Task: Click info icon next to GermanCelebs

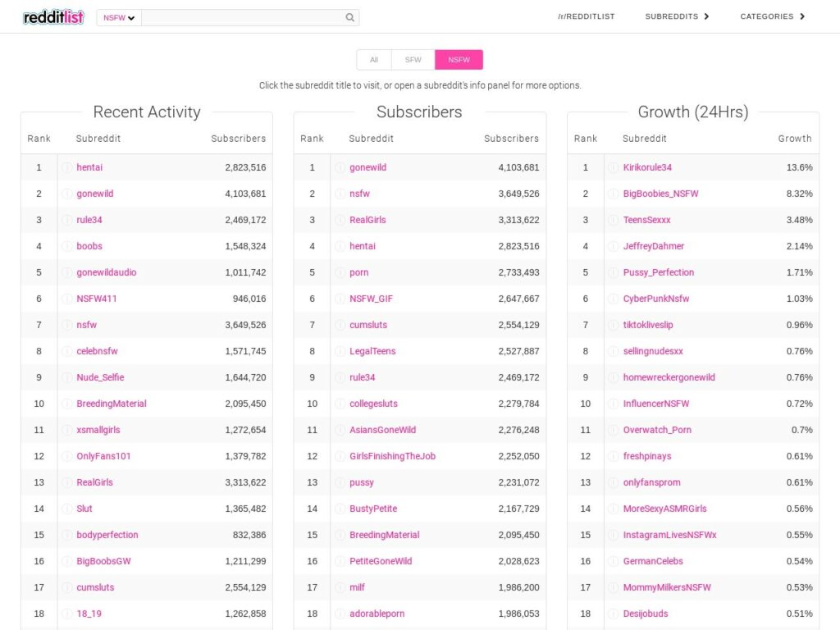Action: 613,561
